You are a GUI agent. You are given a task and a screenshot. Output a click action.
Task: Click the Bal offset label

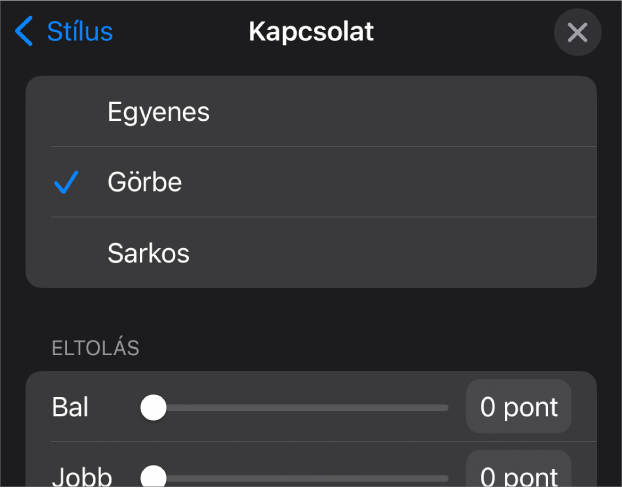(70, 407)
